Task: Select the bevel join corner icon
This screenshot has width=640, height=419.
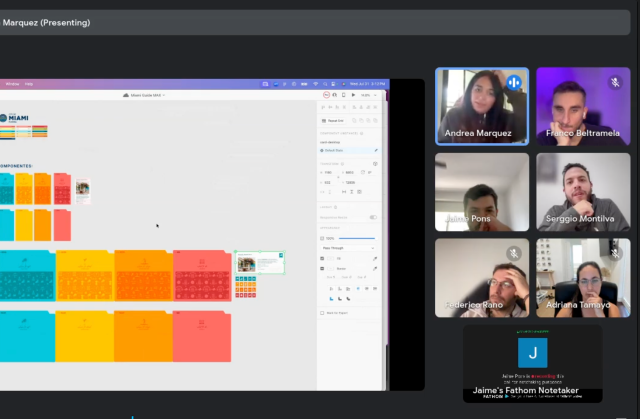Action: [348, 299]
